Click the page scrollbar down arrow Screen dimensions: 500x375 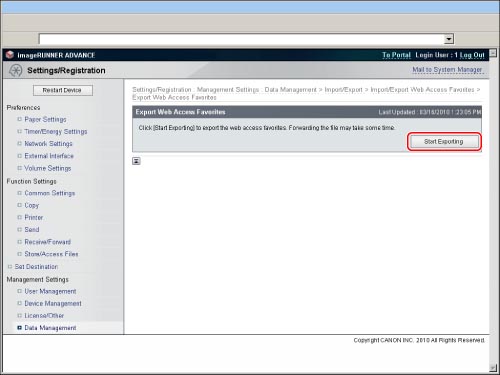point(493,368)
